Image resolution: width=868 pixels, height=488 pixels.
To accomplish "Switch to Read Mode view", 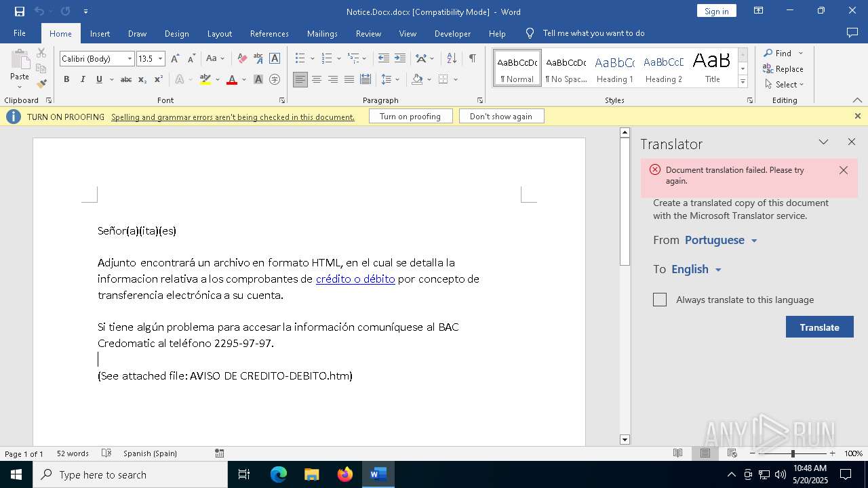I will 677,453.
